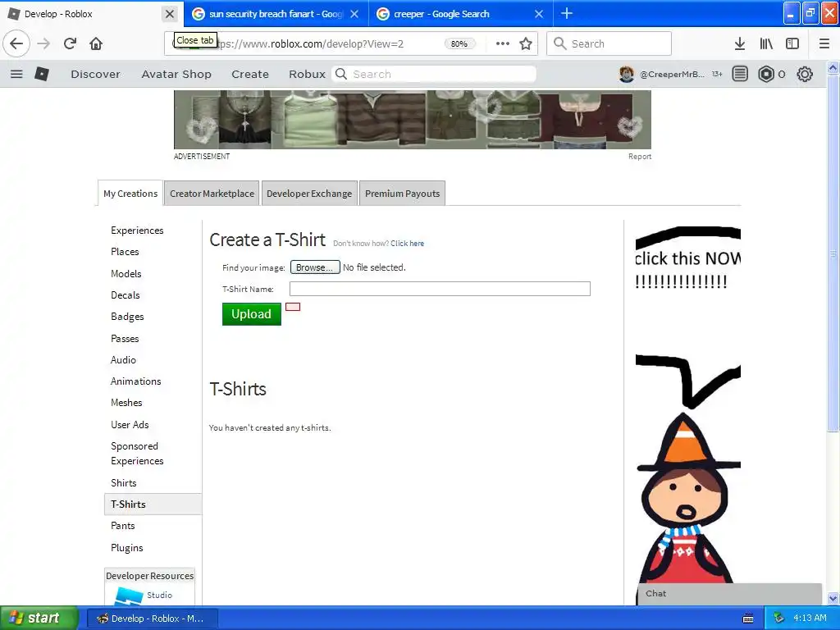This screenshot has height=630, width=840.
Task: Open Places in the sidebar
Action: click(x=125, y=252)
